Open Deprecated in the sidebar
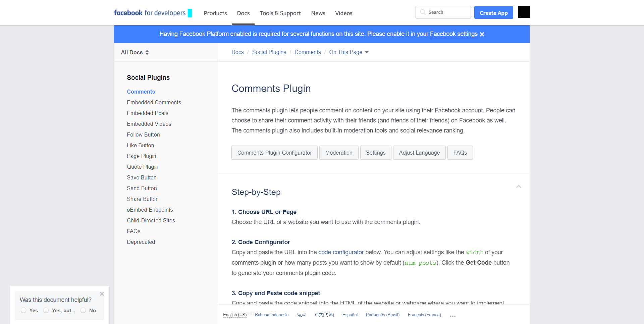644x324 pixels. [141, 242]
